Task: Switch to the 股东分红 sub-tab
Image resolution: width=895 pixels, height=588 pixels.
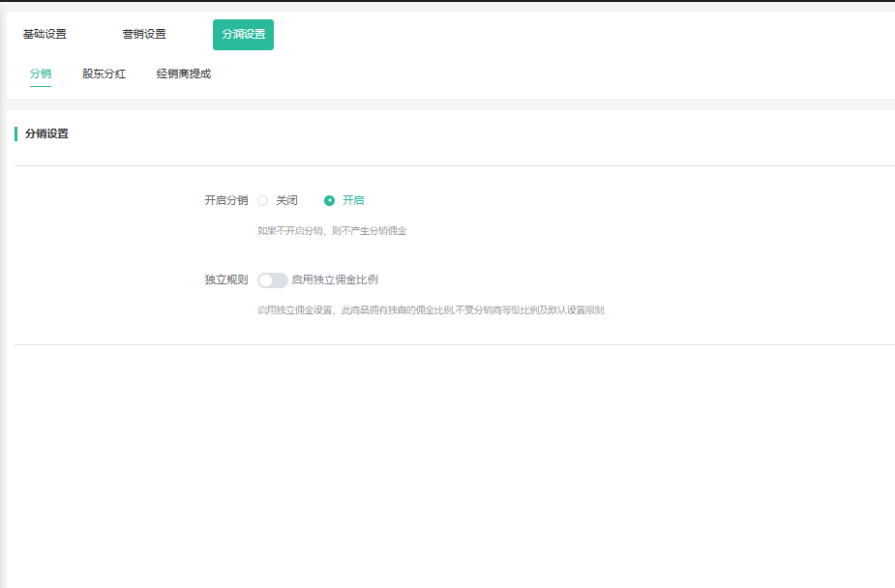Action: tap(104, 73)
